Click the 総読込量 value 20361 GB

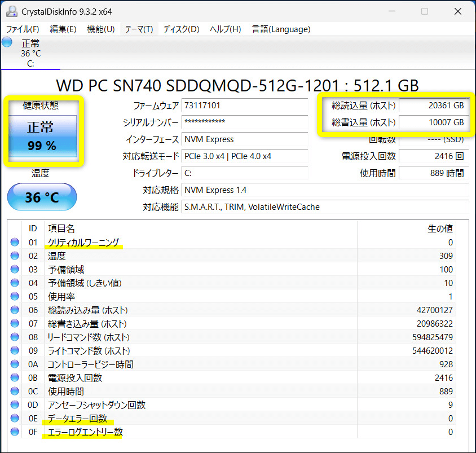[x=434, y=105]
